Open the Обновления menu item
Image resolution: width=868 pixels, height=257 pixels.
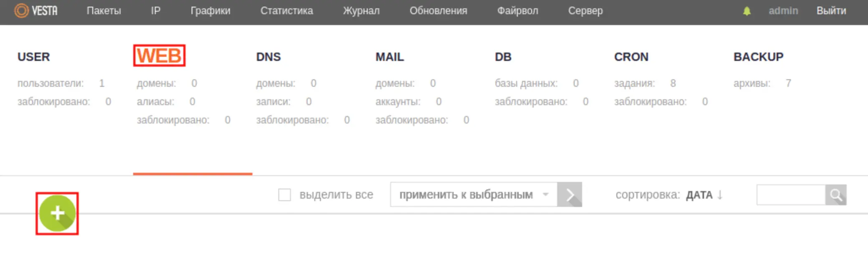click(439, 11)
